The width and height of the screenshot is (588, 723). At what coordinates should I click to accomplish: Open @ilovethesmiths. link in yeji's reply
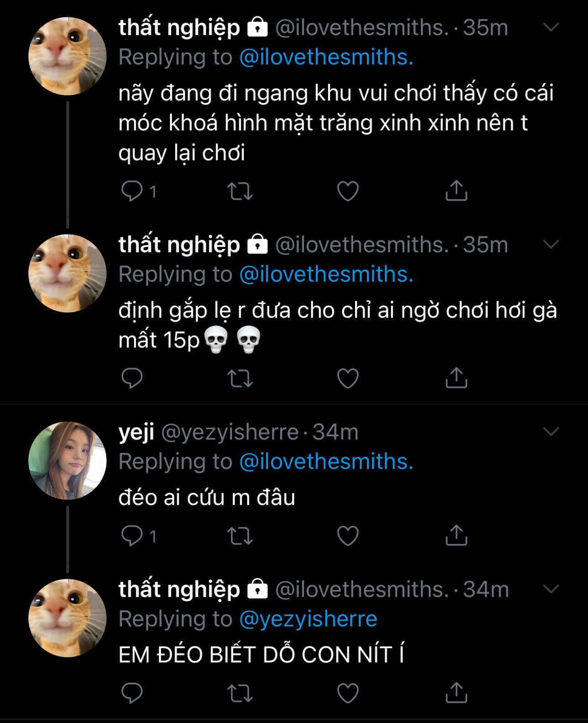326,462
